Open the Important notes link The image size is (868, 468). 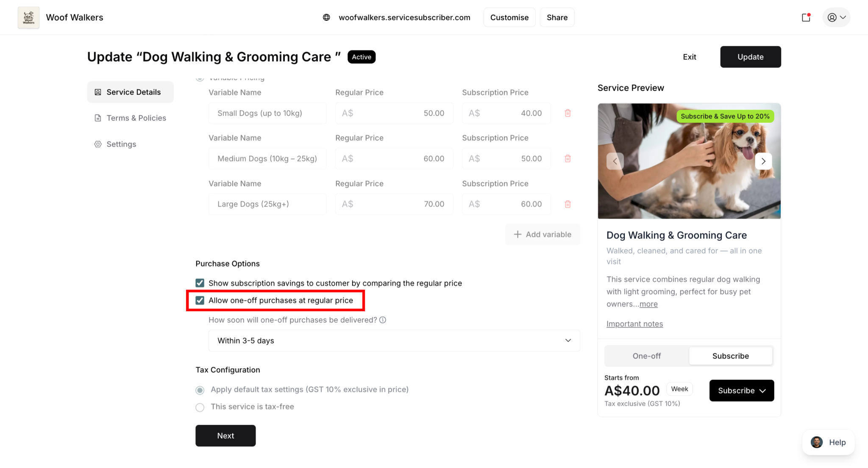634,324
